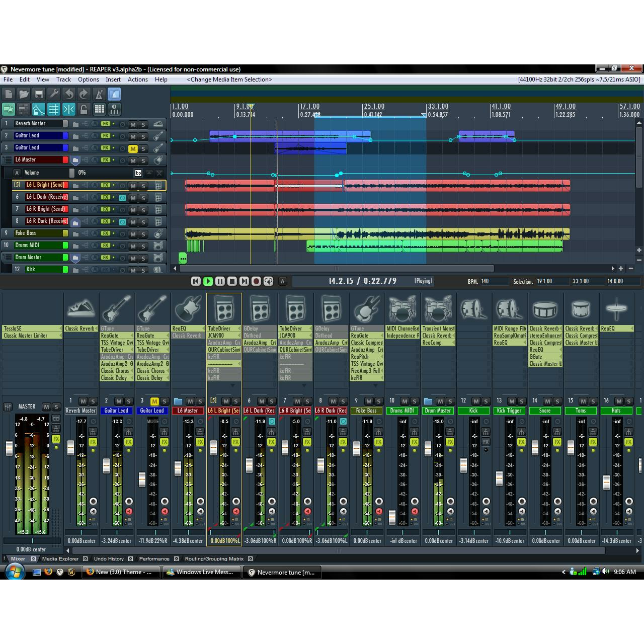Switch to the Undo History tab
644x644 pixels.
pos(109,558)
